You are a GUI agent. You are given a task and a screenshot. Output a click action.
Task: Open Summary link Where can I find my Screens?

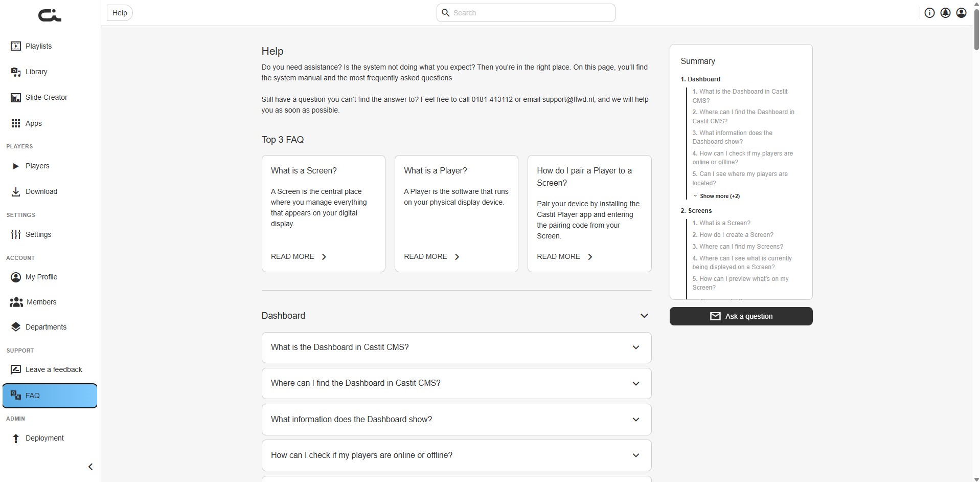point(738,247)
